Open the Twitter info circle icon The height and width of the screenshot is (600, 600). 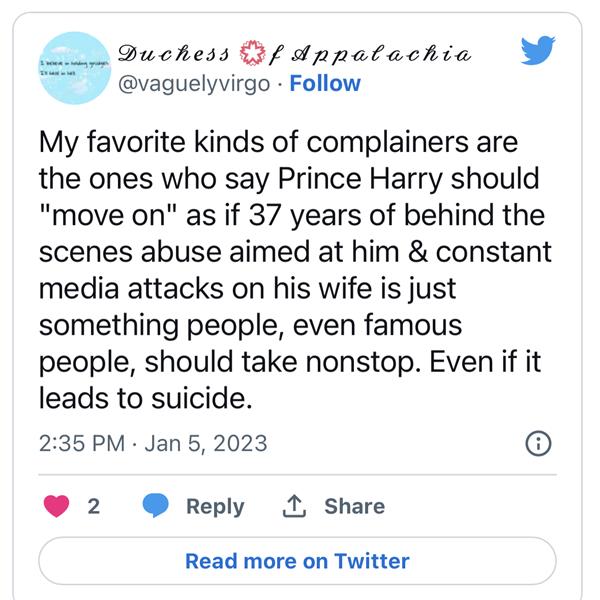pyautogui.click(x=537, y=442)
